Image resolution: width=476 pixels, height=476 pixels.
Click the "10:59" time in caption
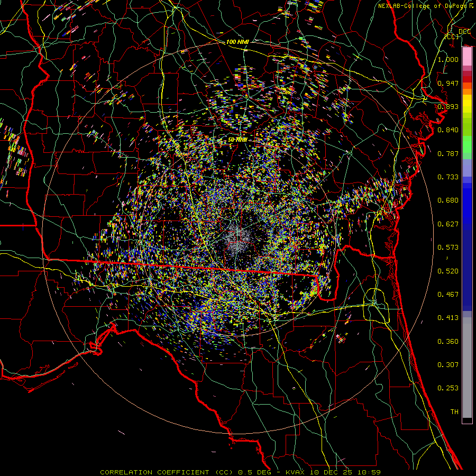369,472
